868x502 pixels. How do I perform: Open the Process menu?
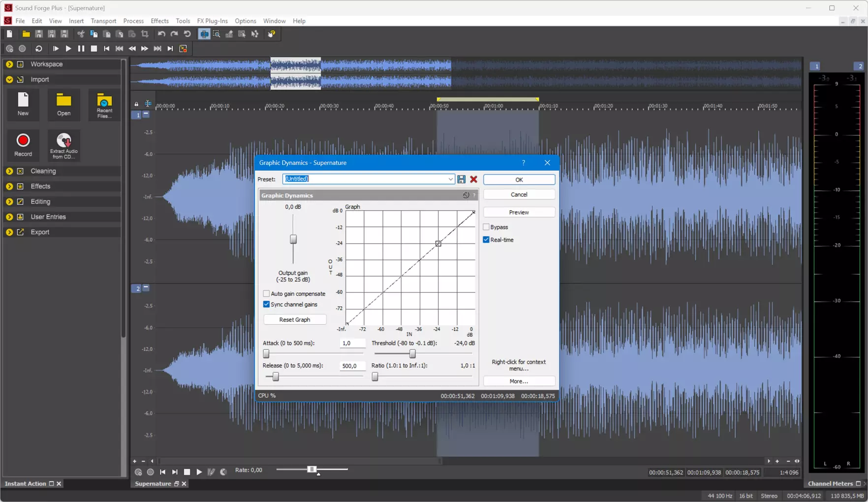click(x=133, y=21)
